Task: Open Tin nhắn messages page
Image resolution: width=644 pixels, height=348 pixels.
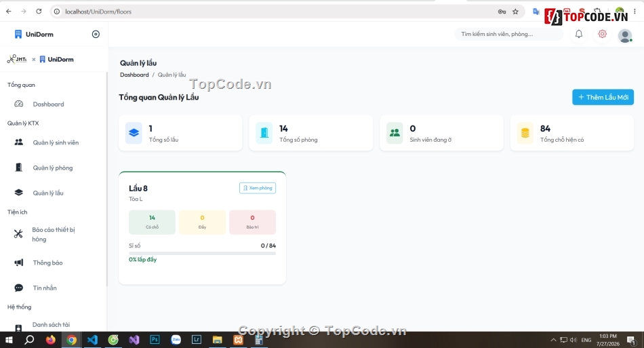Action: pos(45,288)
